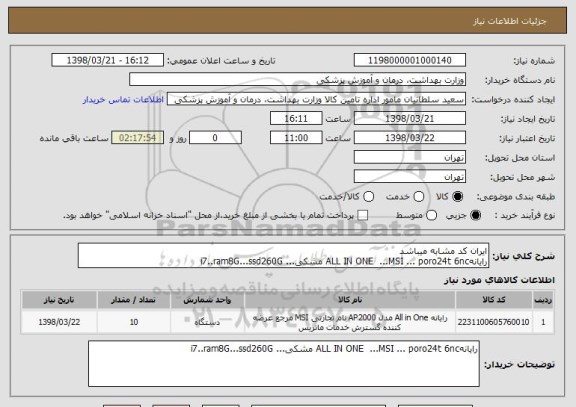Image resolution: width=576 pixels, height=407 pixels.
Task: Click the 11:00 validity time field
Action: pos(296,138)
